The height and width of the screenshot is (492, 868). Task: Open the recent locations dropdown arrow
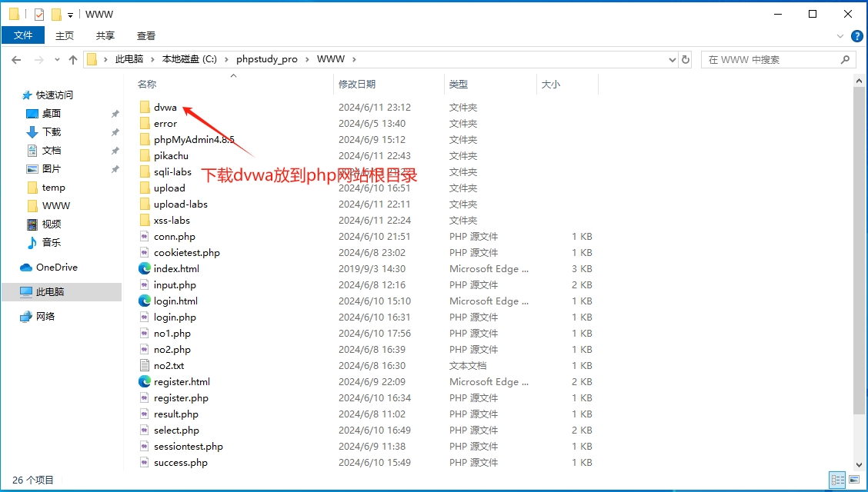coord(57,60)
